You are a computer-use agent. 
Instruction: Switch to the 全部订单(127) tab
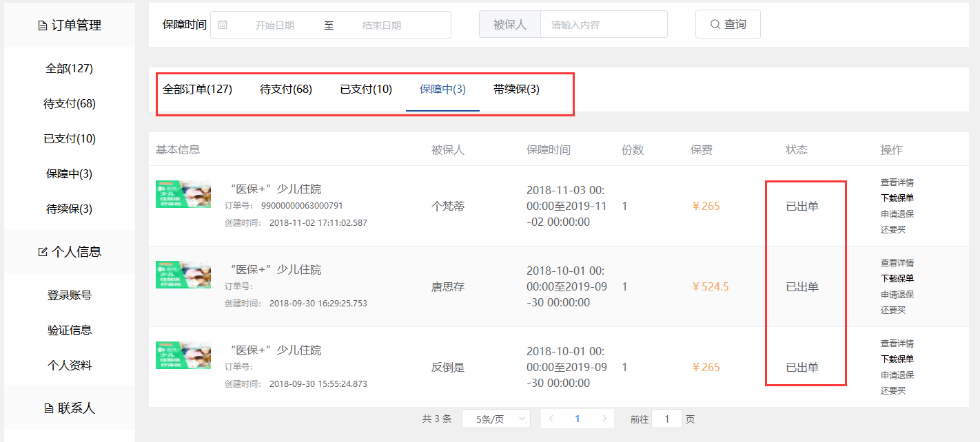197,90
